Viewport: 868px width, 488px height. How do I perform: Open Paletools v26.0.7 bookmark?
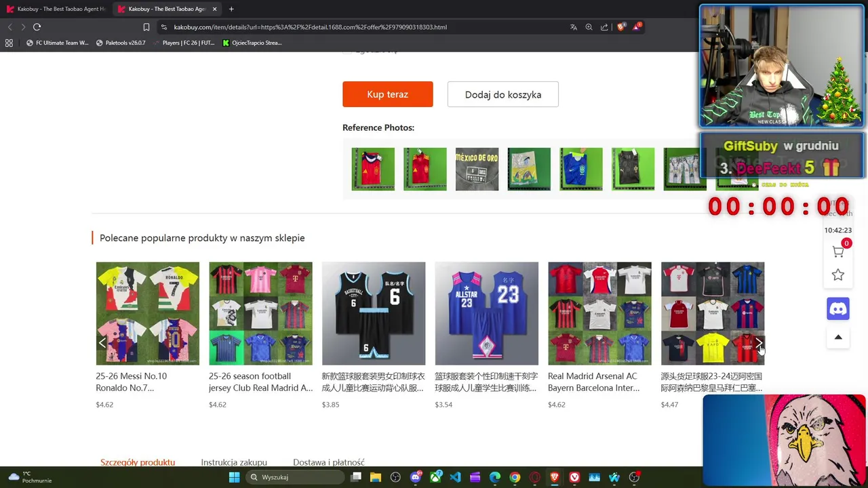click(121, 43)
